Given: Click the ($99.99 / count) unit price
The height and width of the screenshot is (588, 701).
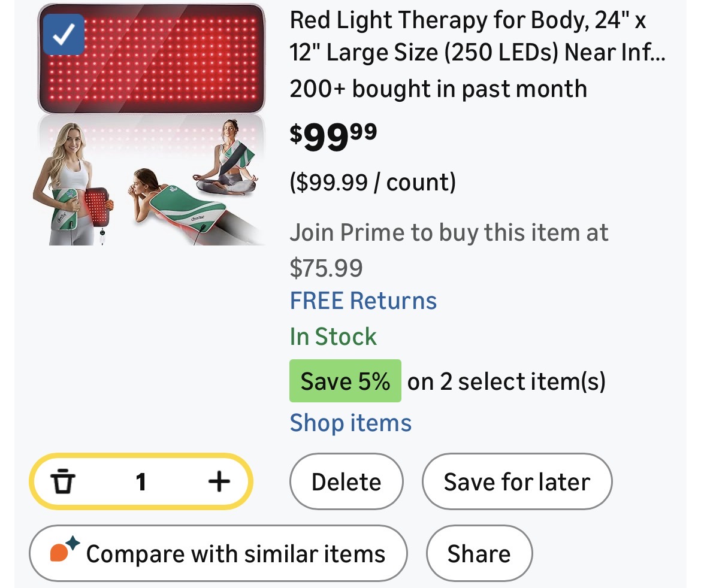Looking at the screenshot, I should point(373,182).
